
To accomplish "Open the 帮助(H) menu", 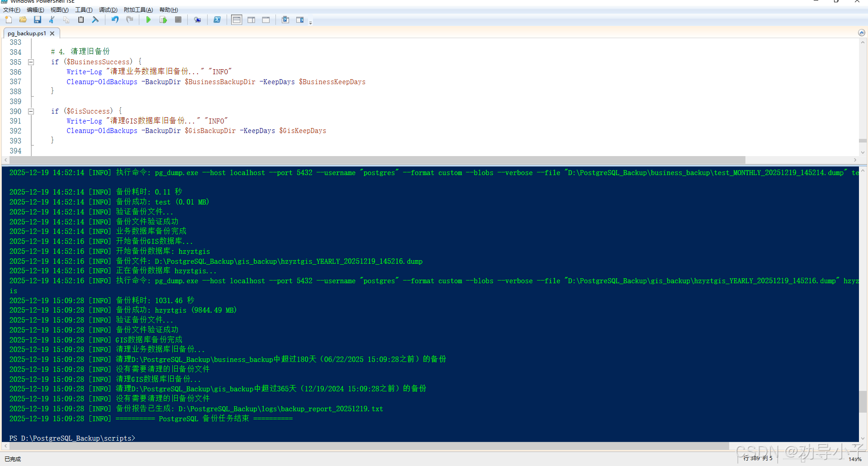I will click(169, 10).
